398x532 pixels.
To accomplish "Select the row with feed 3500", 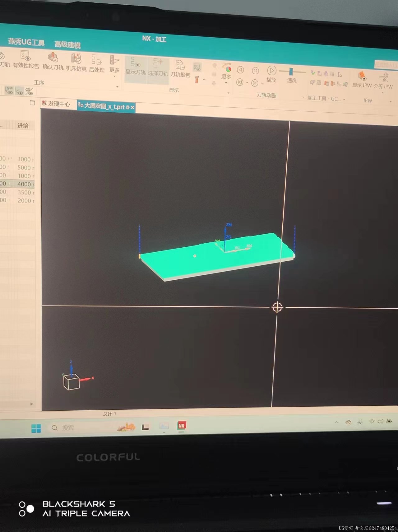I will [17, 192].
